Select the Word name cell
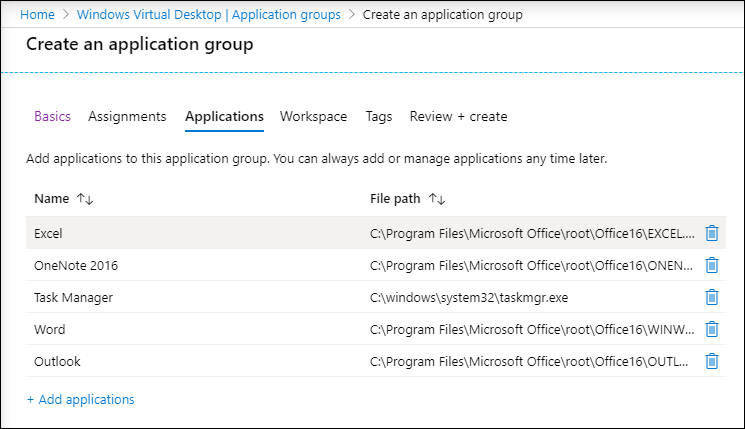745x429 pixels. [49, 329]
